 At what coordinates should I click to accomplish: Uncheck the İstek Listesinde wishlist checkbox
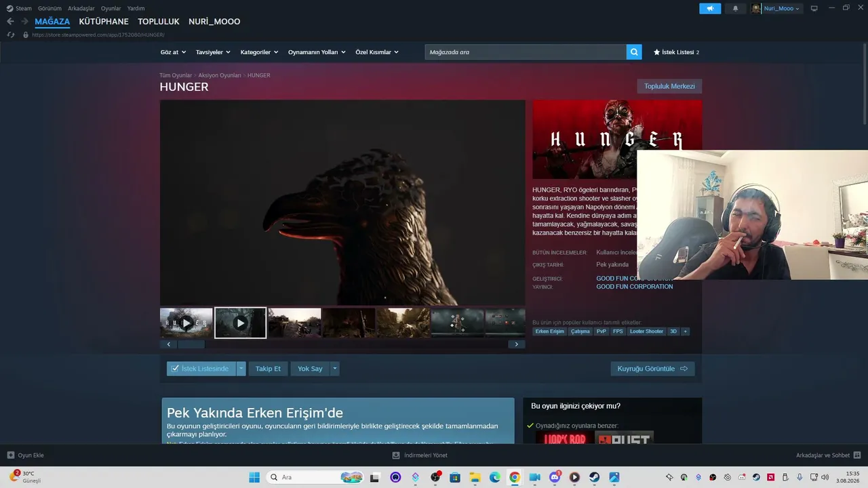pos(175,369)
